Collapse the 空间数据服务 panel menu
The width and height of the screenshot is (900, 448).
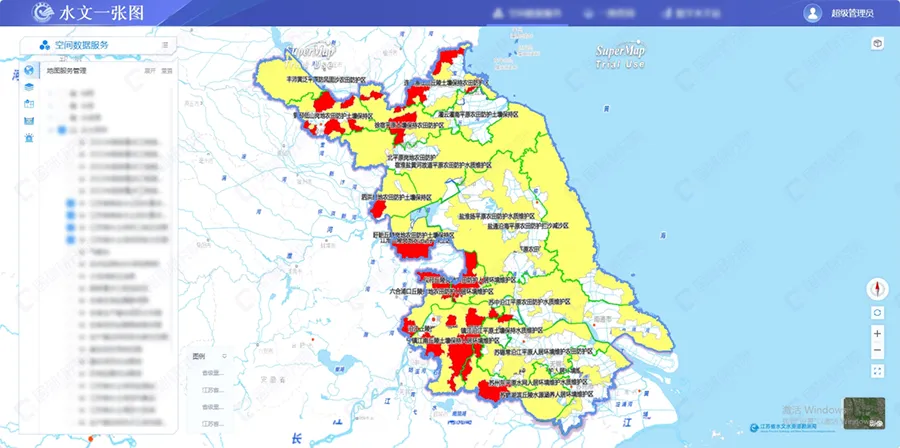click(x=165, y=45)
